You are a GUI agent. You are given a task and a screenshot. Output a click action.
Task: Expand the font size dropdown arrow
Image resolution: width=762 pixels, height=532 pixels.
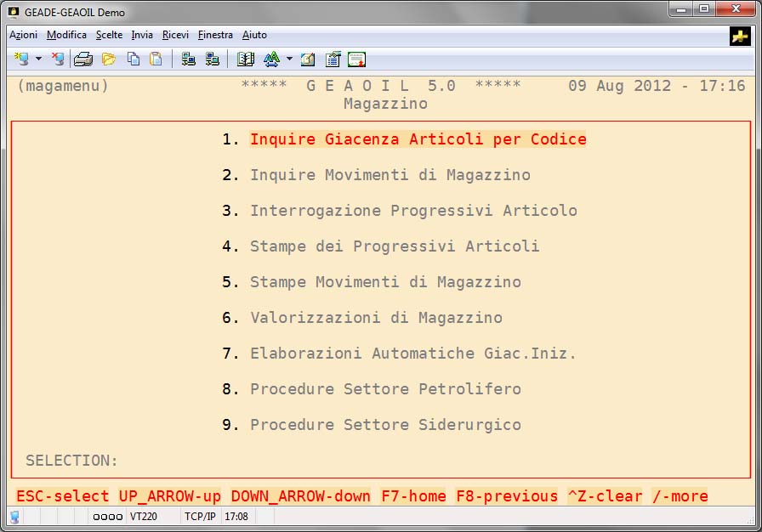(289, 59)
